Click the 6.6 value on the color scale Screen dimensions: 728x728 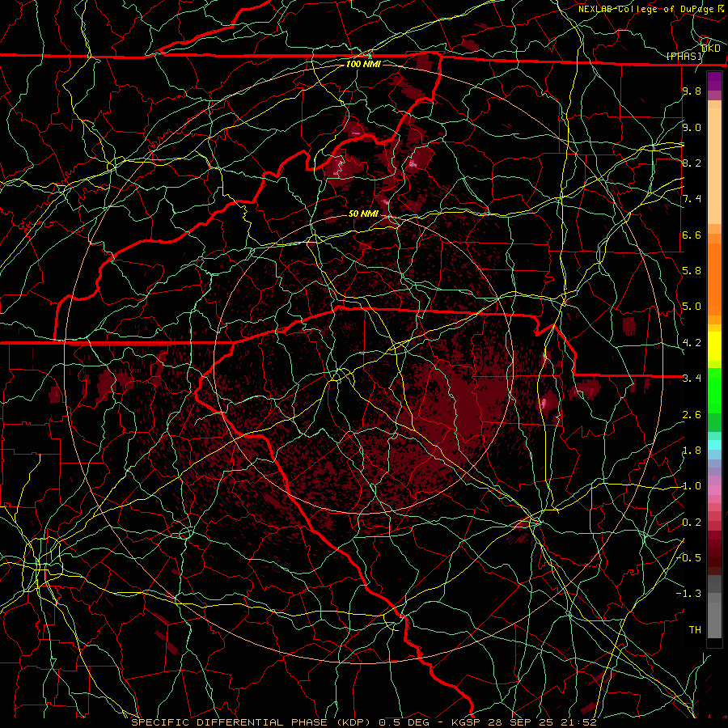(692, 235)
